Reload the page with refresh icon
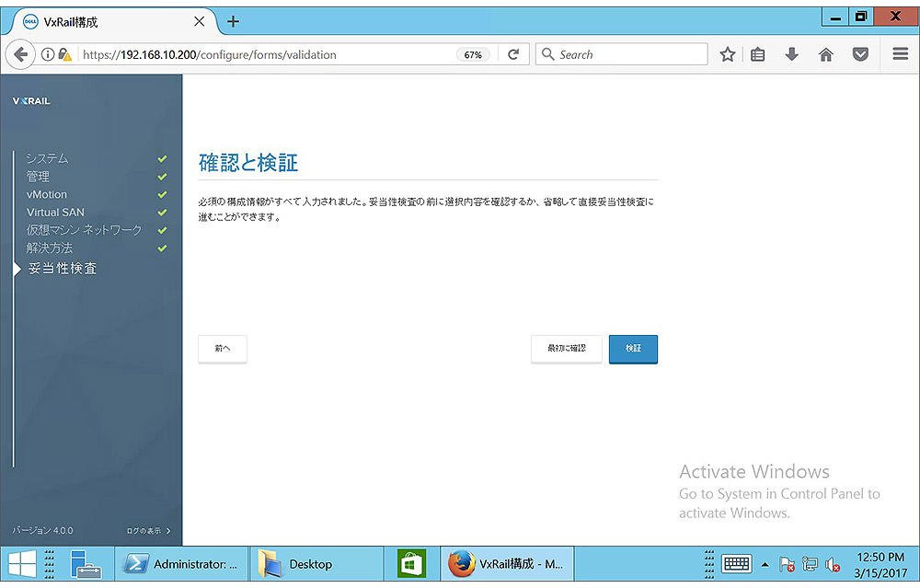 (x=513, y=54)
